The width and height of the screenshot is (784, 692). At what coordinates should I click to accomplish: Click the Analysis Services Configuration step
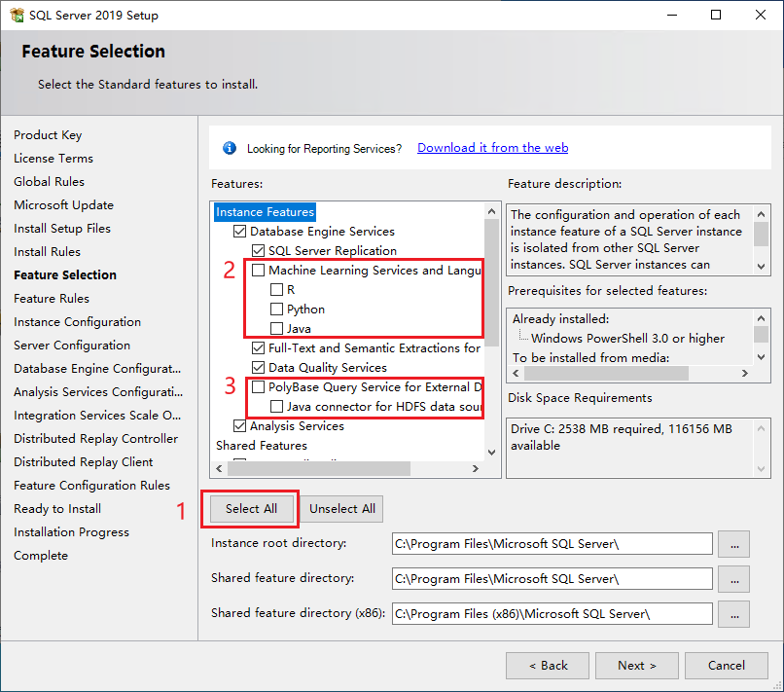(98, 392)
